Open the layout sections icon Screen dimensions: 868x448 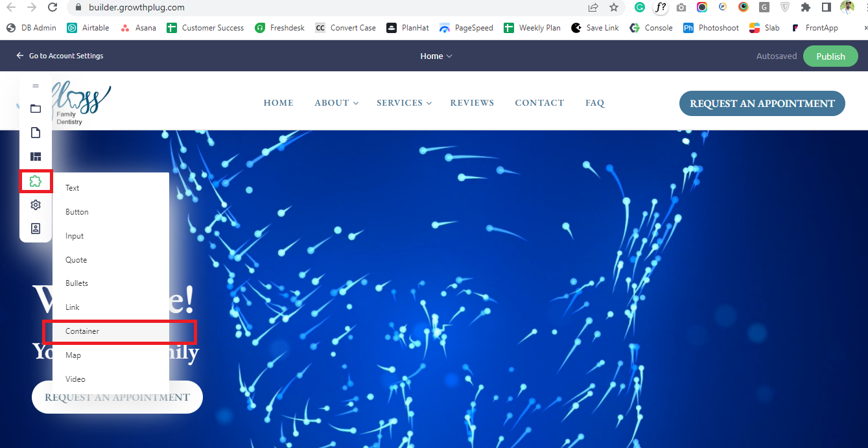36,157
